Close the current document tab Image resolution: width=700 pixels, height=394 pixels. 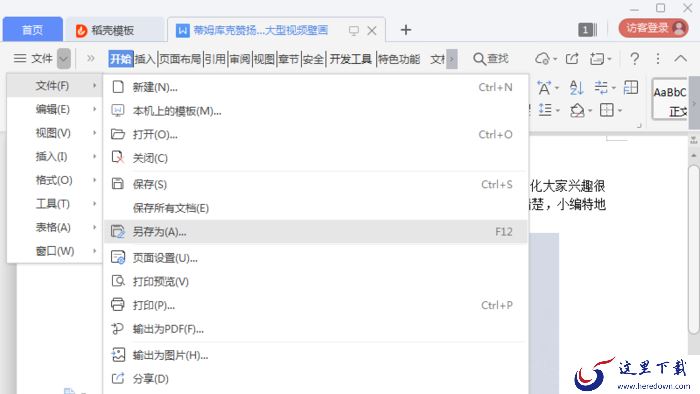[371, 30]
